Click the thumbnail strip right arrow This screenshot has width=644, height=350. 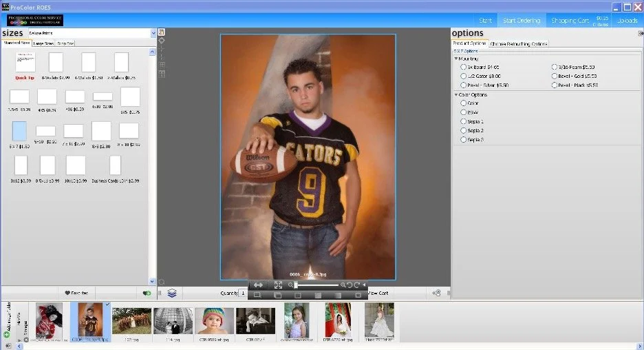tap(640, 347)
